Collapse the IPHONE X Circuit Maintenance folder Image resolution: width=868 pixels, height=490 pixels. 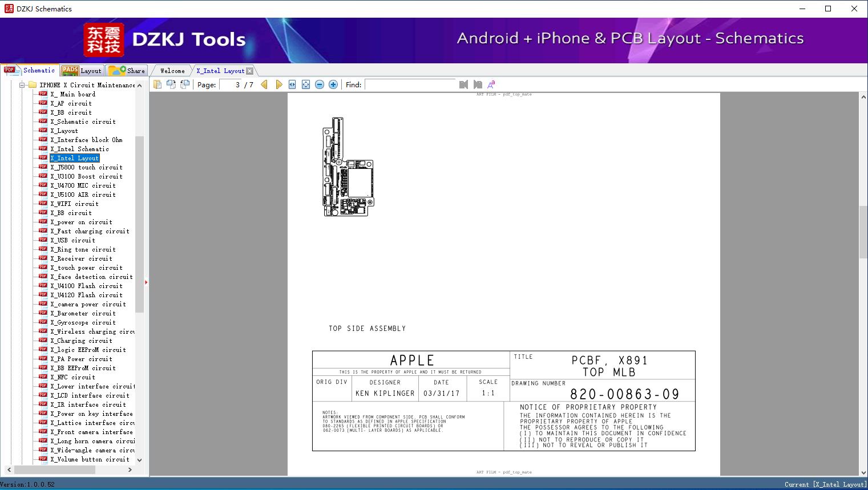pyautogui.click(x=22, y=85)
